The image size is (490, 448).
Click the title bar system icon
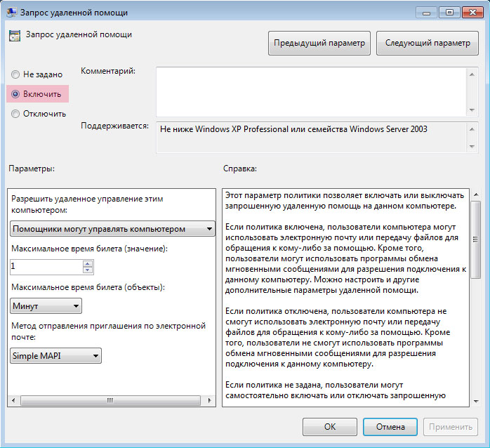(12, 12)
